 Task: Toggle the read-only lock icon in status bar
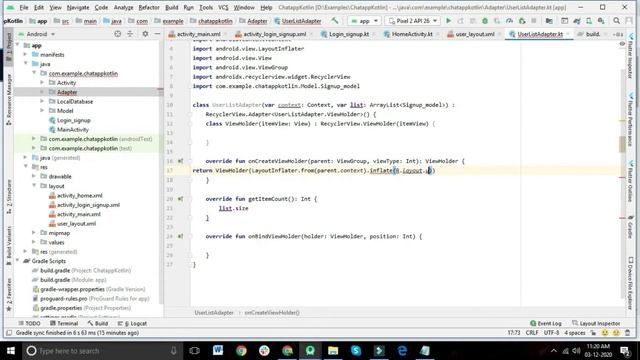tap(593, 333)
